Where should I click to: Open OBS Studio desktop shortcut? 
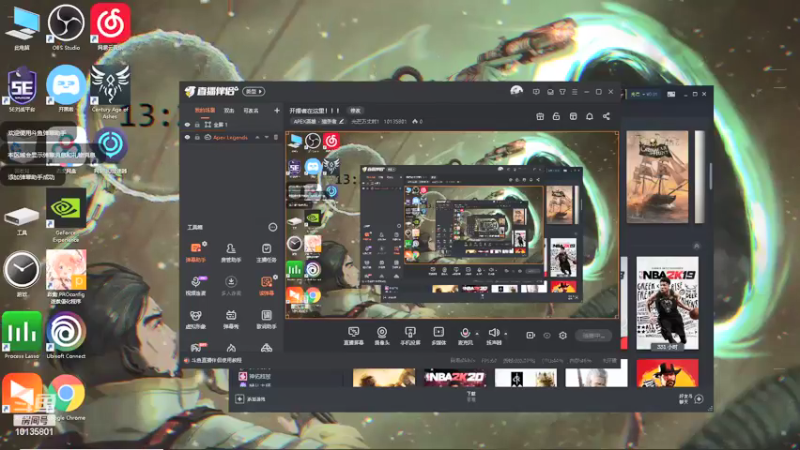click(x=66, y=27)
